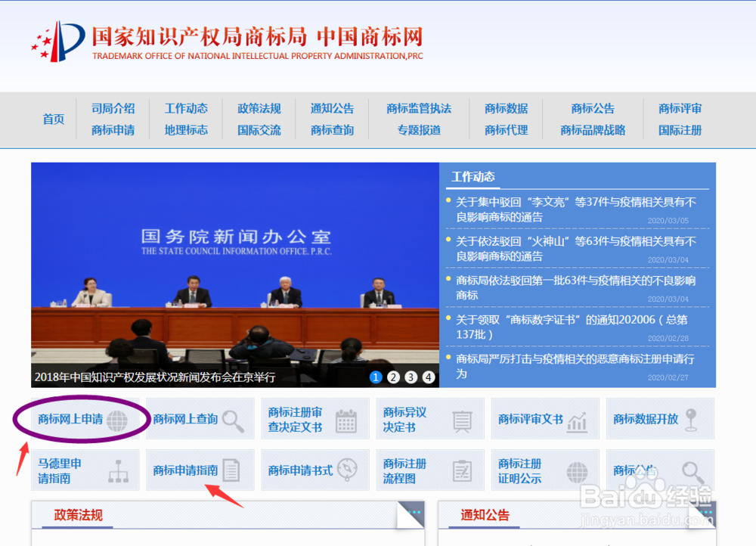Open 商标评审文书 via the bar chart icon
Image resolution: width=756 pixels, height=546 pixels.
pos(578,421)
